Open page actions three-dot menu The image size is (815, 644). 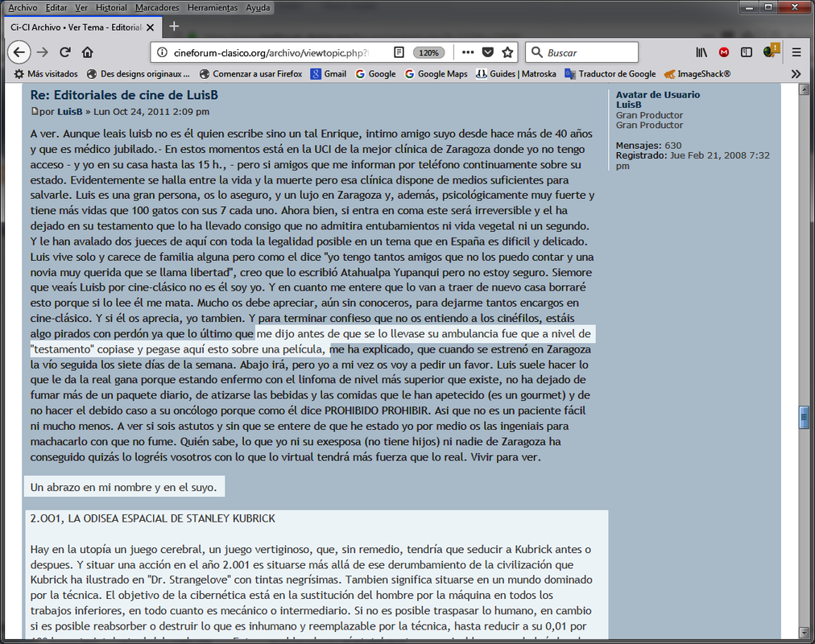[x=468, y=52]
